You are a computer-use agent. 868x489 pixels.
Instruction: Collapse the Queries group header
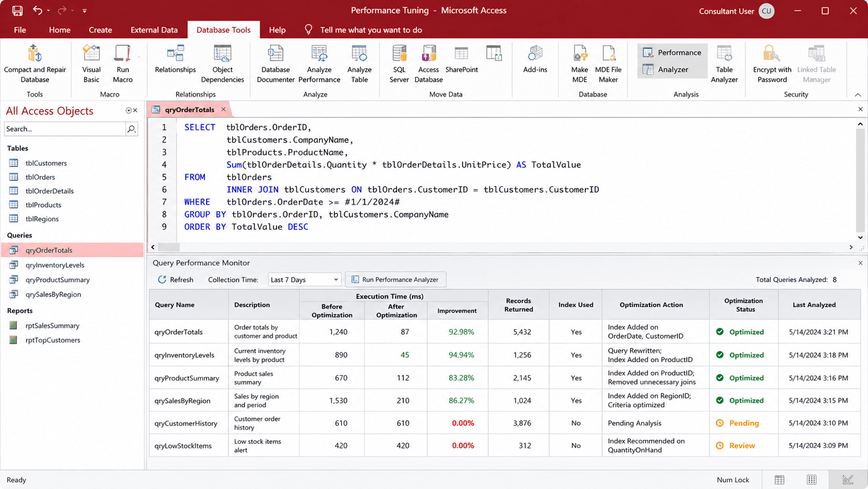(20, 235)
